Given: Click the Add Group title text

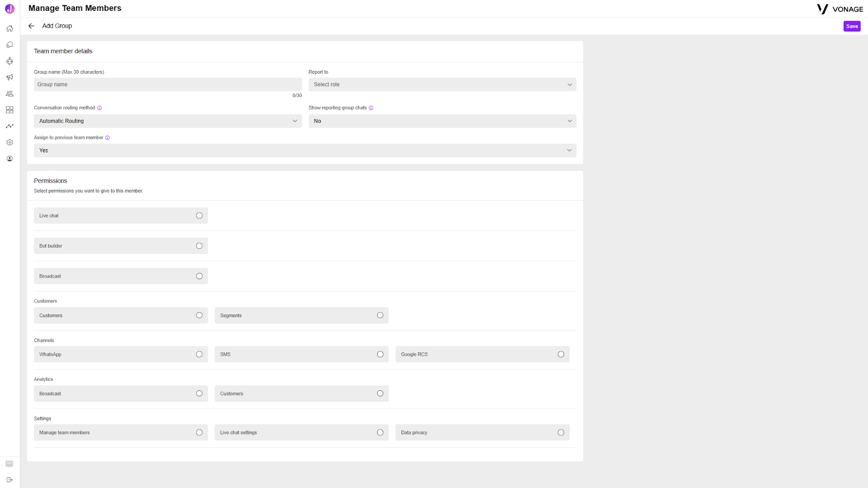Looking at the screenshot, I should (x=57, y=26).
